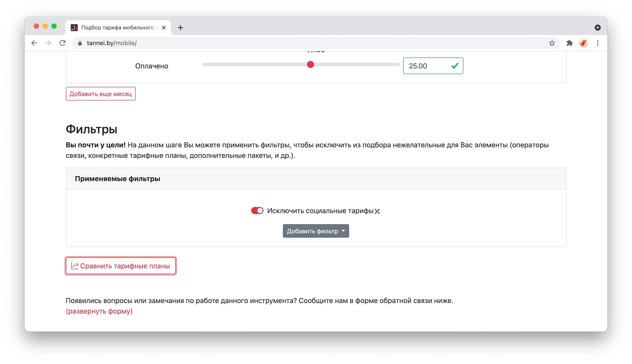Click Добавить еще месяц button

click(x=101, y=94)
